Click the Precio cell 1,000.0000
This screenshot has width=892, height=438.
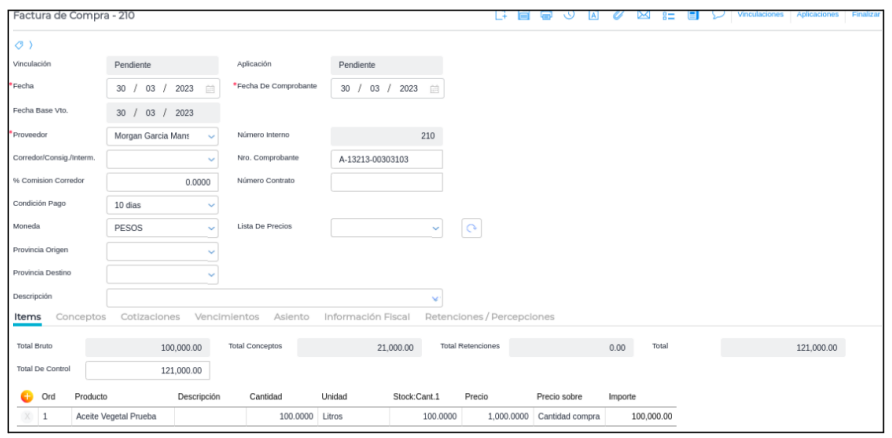click(x=498, y=416)
